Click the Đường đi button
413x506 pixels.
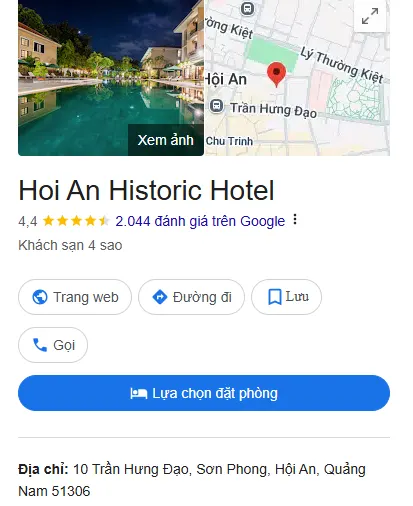(x=191, y=297)
